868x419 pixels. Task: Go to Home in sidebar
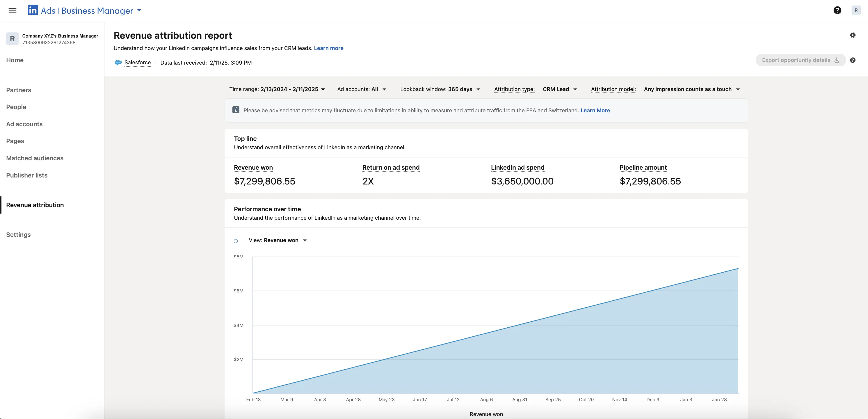pyautogui.click(x=15, y=60)
